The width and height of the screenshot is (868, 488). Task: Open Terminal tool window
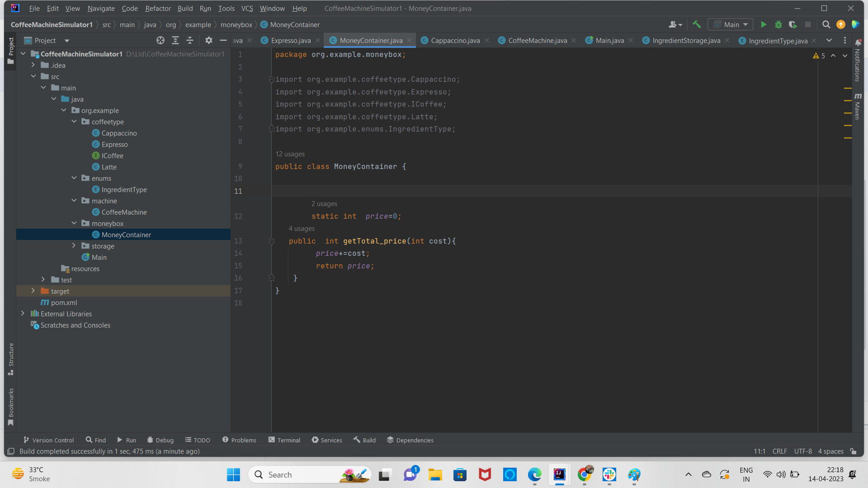tap(284, 440)
